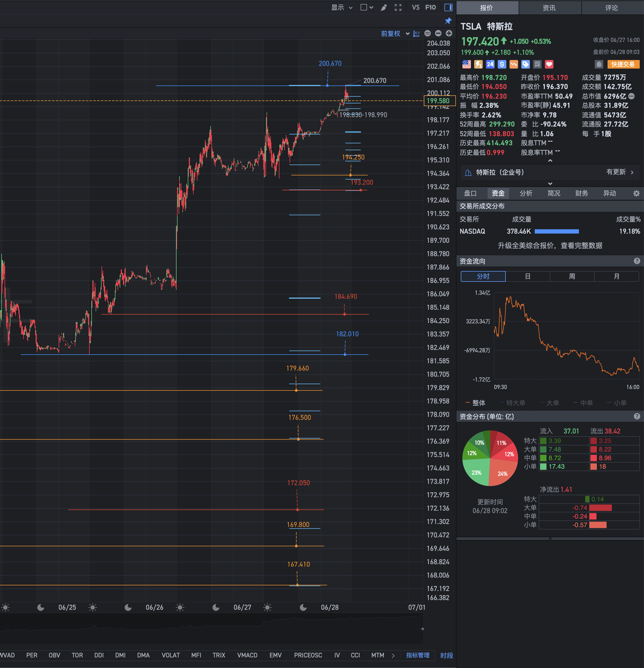The width and height of the screenshot is (644, 668).
Task: Click the mini overview chart scroll arrow
Action: [422, 629]
